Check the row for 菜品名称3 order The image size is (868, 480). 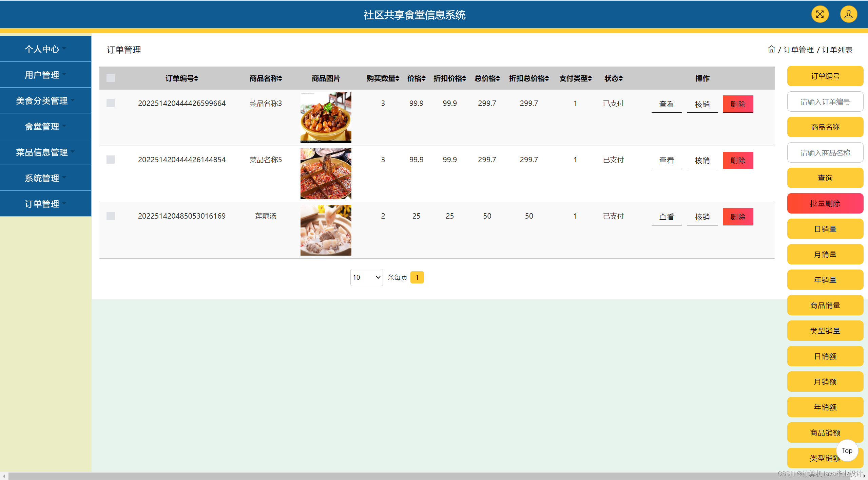click(x=111, y=103)
